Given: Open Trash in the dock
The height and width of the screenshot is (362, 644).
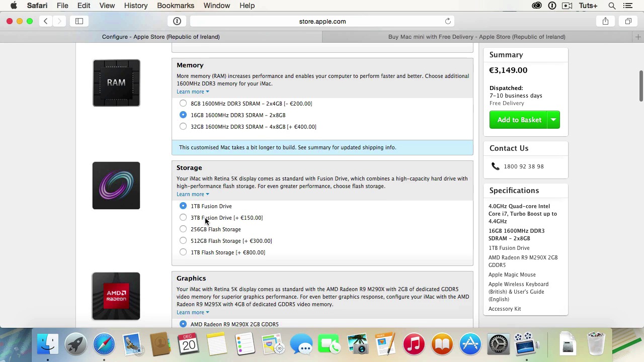Looking at the screenshot, I should [596, 344].
